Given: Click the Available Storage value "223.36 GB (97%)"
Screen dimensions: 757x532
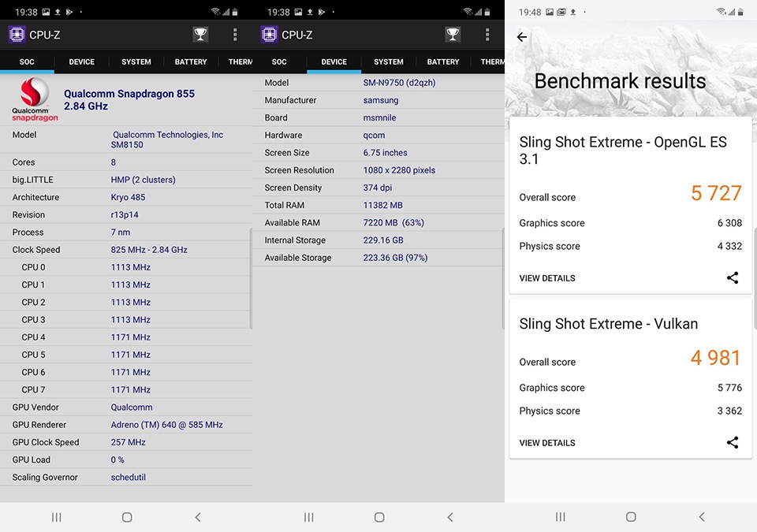Looking at the screenshot, I should point(395,258).
